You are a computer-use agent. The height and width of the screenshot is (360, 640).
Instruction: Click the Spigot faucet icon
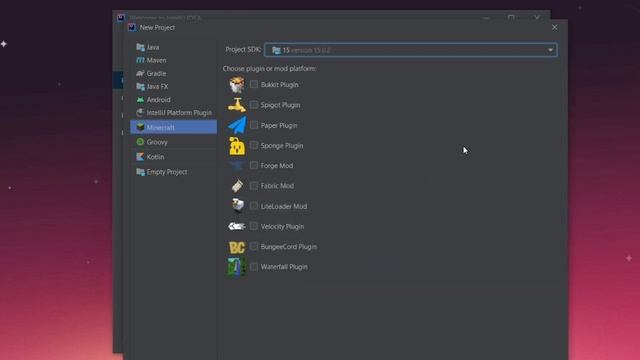coord(237,105)
